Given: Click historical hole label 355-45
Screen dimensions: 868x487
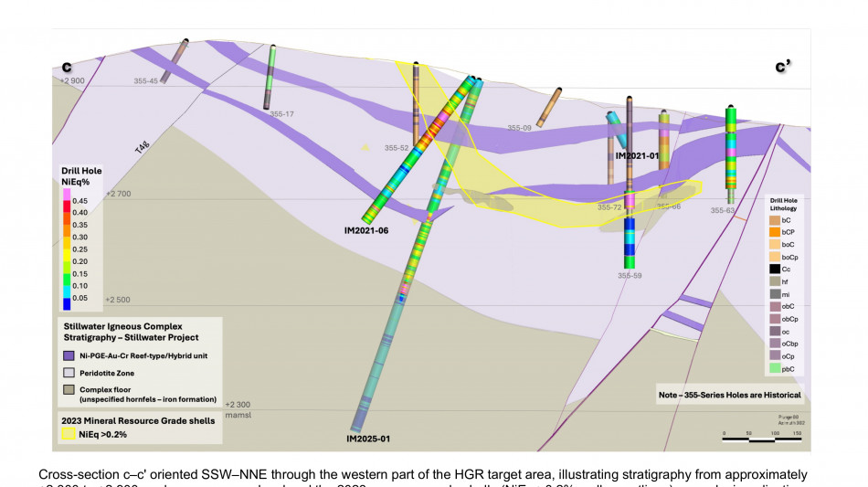Looking at the screenshot, I should pos(146,80).
